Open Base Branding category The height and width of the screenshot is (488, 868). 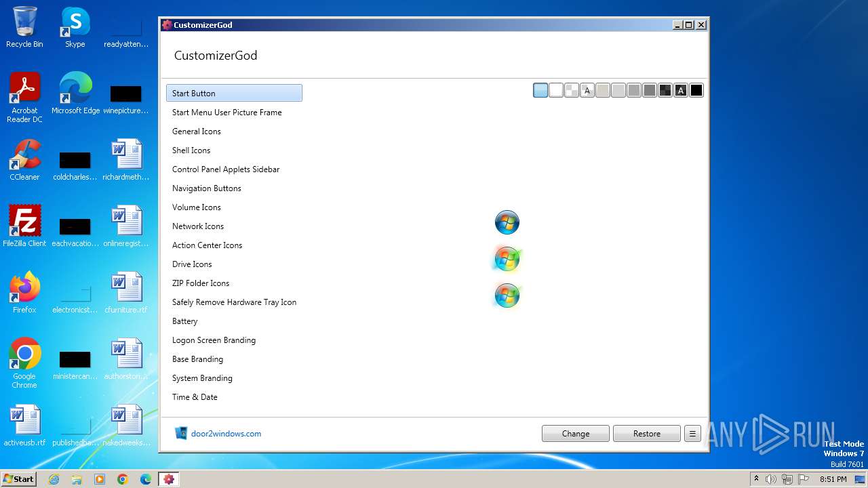234,359
